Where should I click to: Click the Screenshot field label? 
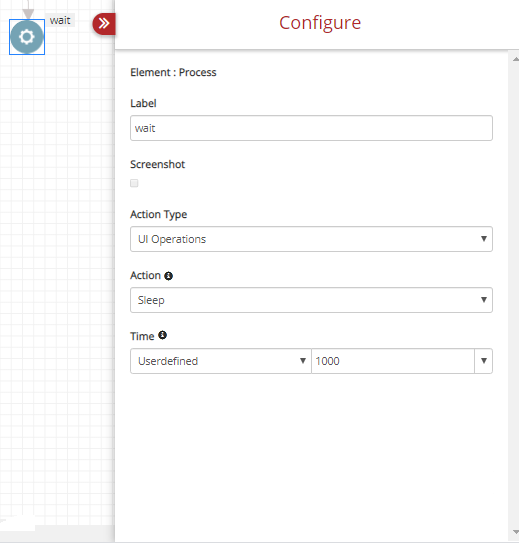158,164
